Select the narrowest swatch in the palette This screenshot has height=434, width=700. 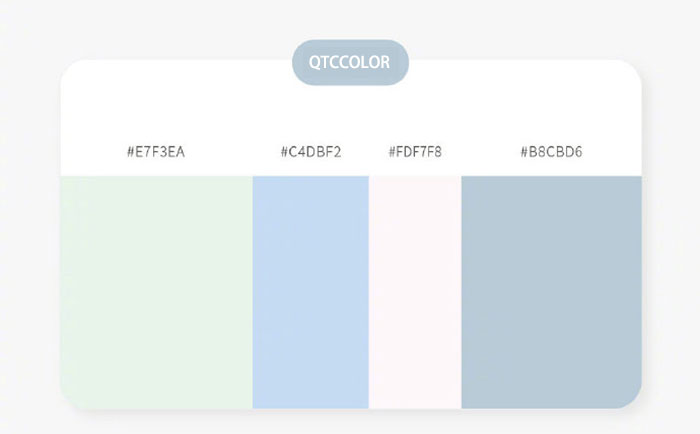pos(415,291)
